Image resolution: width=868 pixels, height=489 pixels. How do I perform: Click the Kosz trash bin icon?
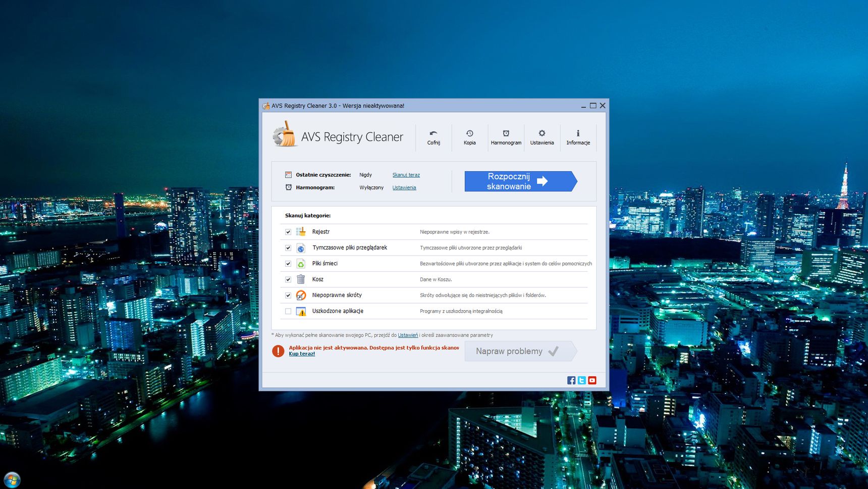(x=301, y=279)
